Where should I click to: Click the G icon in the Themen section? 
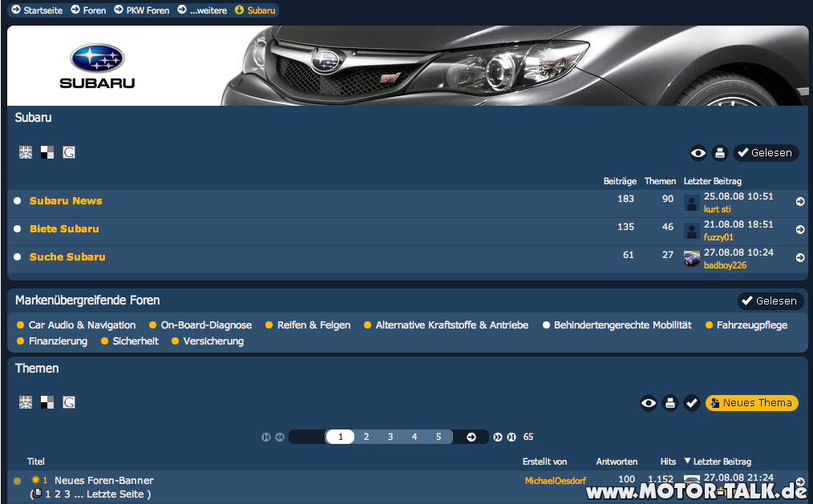(69, 402)
